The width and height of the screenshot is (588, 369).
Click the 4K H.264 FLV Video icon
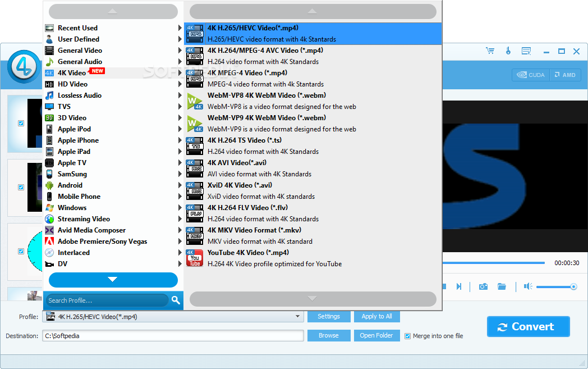[195, 213]
